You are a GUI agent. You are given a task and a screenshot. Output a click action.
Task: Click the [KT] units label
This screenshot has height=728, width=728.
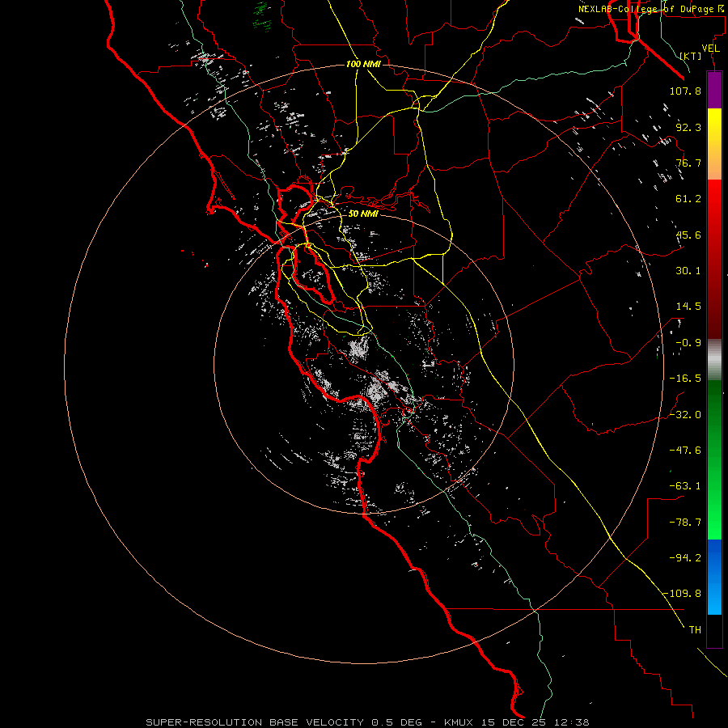[x=691, y=56]
